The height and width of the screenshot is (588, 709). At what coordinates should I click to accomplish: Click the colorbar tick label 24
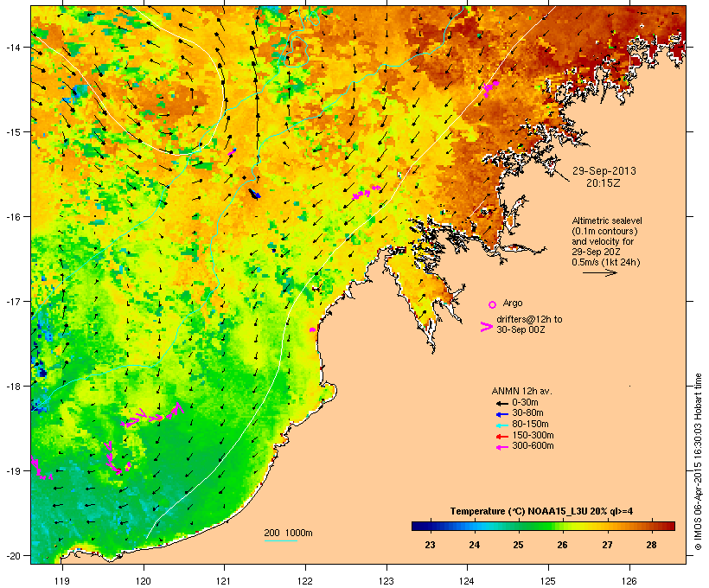point(475,545)
